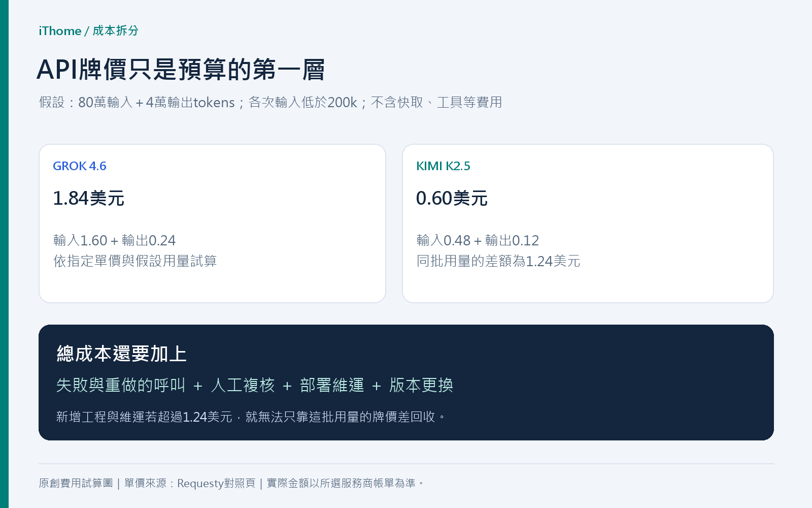Click the 'GROK 4.6' card label

tap(80, 166)
